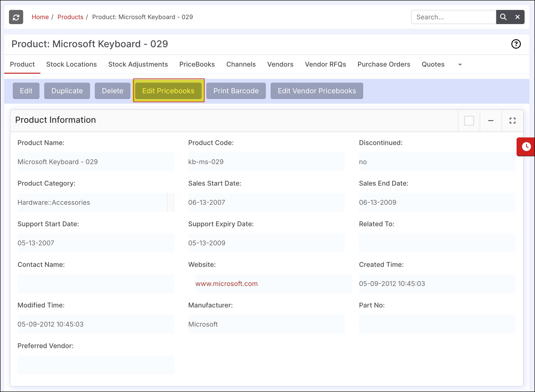Expand Product Information panel to fullscreen
The width and height of the screenshot is (535, 392).
pyautogui.click(x=512, y=120)
